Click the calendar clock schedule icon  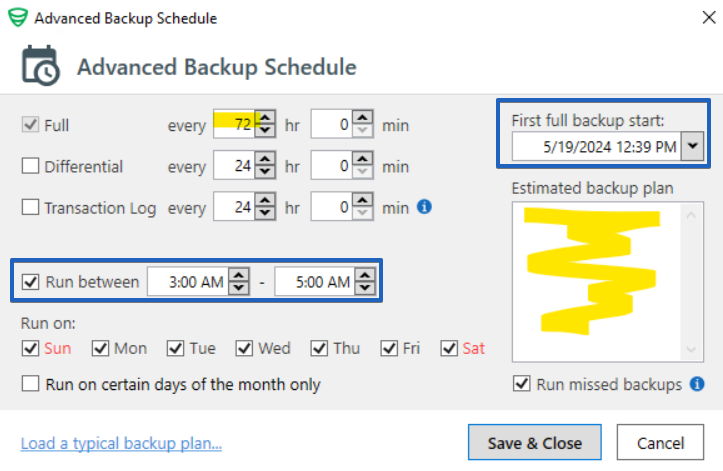point(41,66)
